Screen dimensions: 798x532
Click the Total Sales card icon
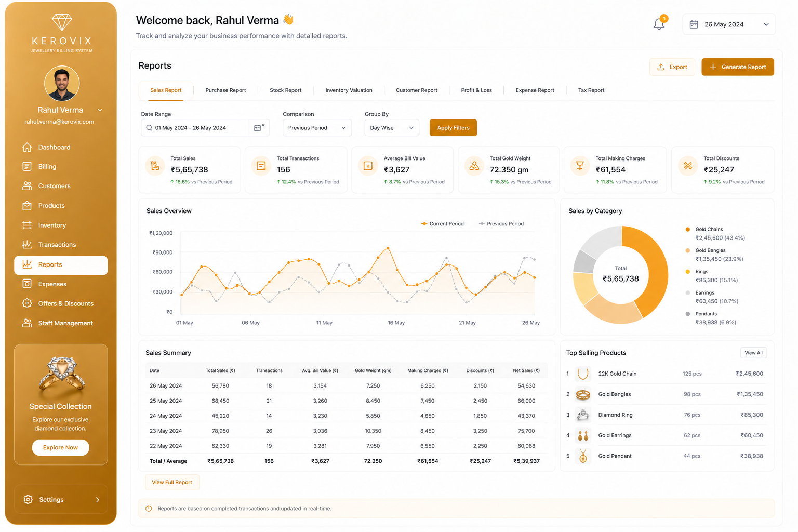(155, 166)
